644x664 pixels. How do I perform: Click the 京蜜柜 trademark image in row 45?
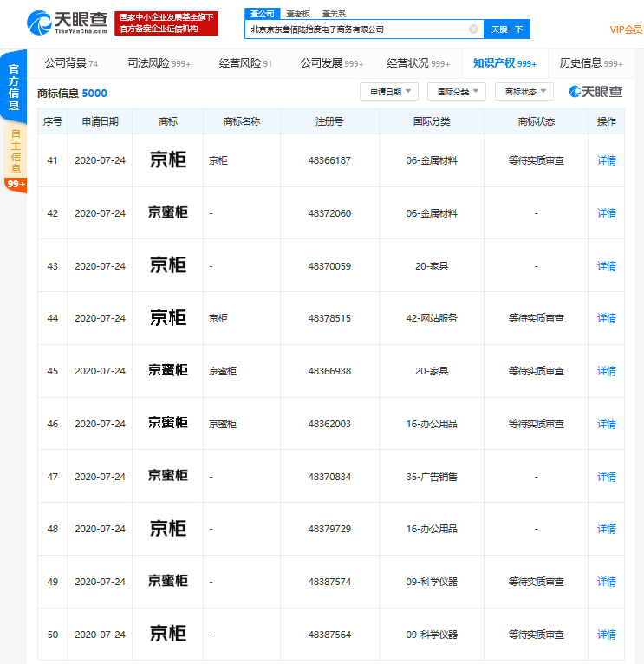click(168, 370)
